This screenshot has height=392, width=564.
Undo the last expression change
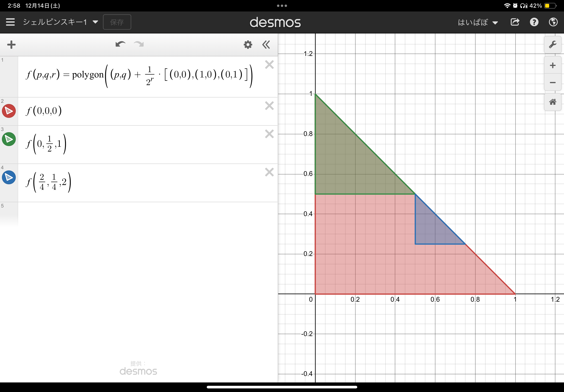120,44
